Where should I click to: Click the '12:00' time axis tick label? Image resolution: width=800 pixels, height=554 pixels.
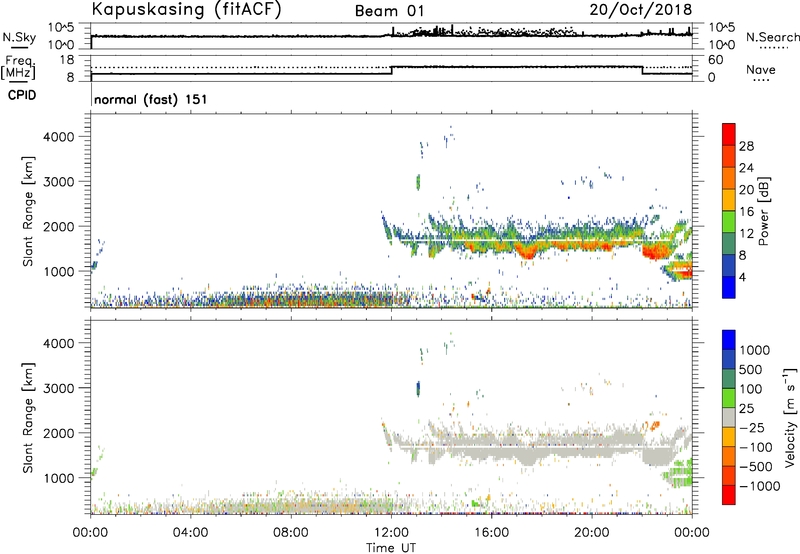[x=391, y=533]
